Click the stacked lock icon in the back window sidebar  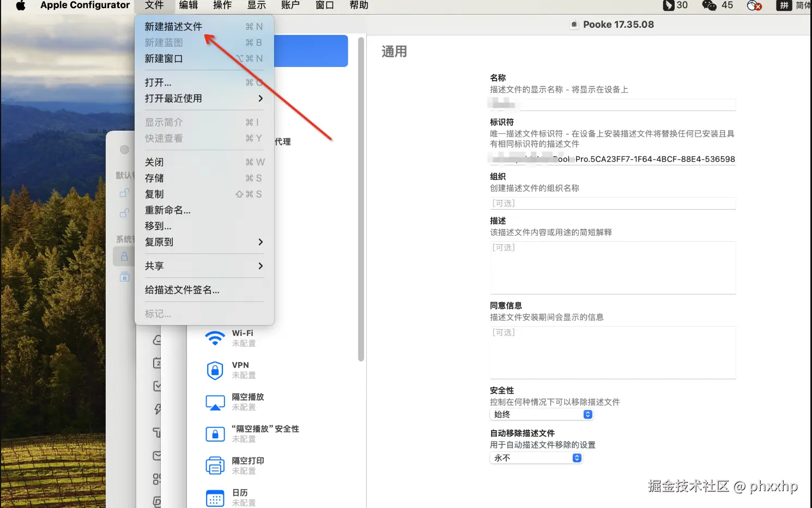click(x=124, y=277)
